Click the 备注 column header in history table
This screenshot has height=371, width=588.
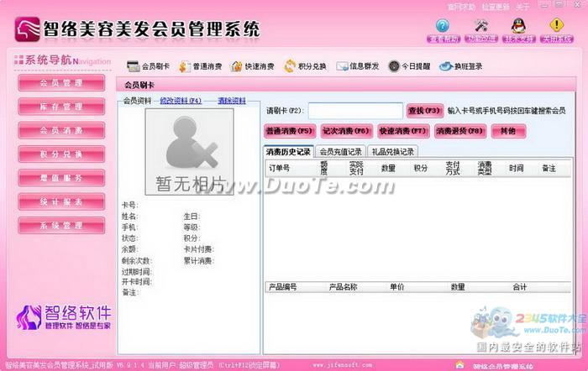pos(549,168)
